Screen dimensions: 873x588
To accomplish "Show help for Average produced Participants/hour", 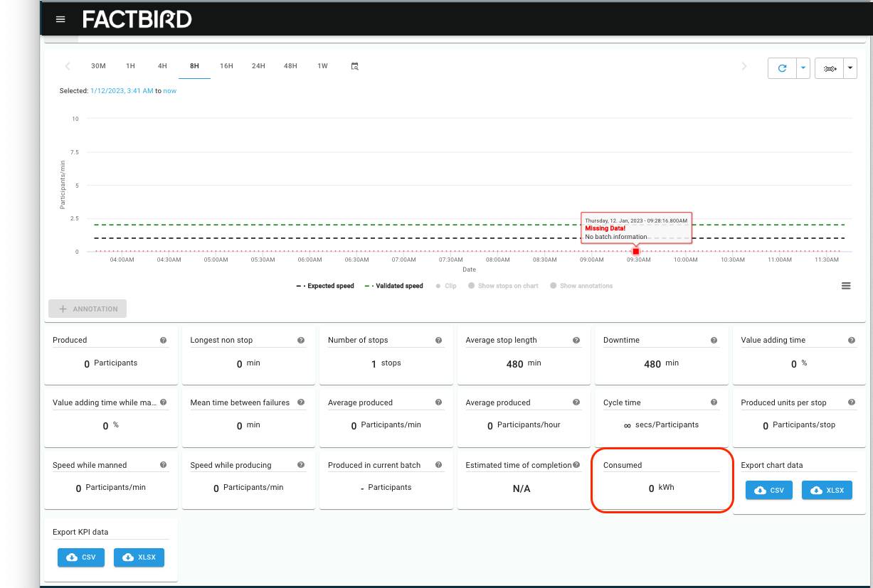I will point(576,402).
